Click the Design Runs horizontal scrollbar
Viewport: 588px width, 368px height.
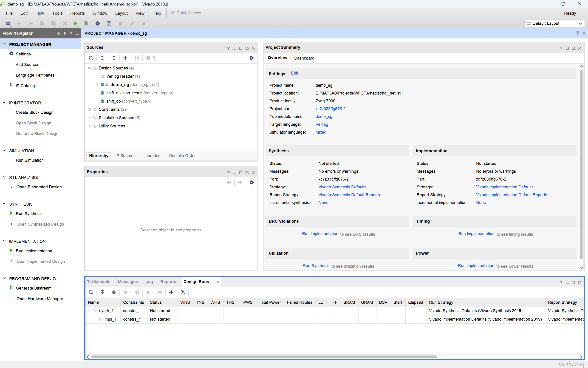pos(264,357)
